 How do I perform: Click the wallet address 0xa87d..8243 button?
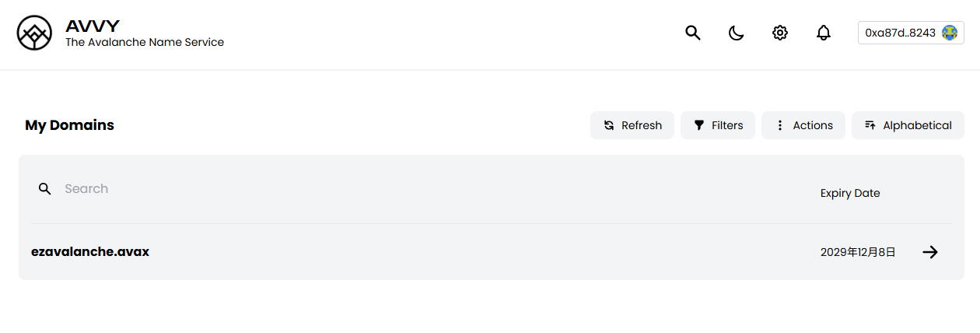point(900,33)
